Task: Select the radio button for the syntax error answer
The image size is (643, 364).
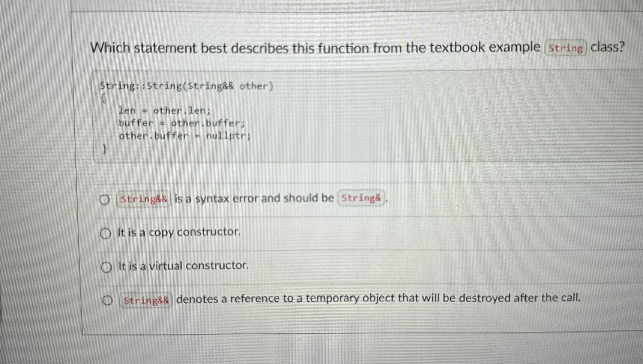Action: click(x=105, y=199)
